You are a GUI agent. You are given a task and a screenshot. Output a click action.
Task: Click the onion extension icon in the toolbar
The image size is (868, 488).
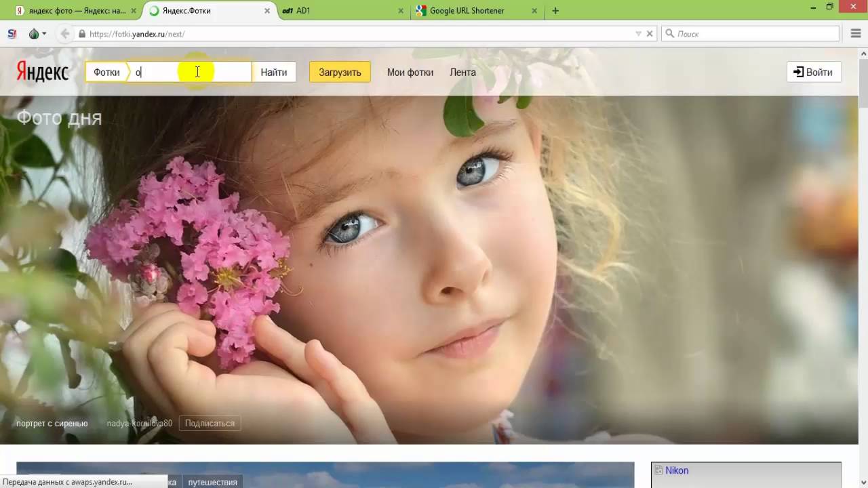(34, 33)
